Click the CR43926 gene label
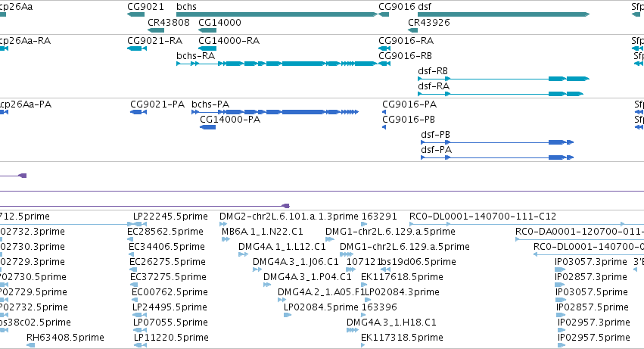 coord(429,23)
